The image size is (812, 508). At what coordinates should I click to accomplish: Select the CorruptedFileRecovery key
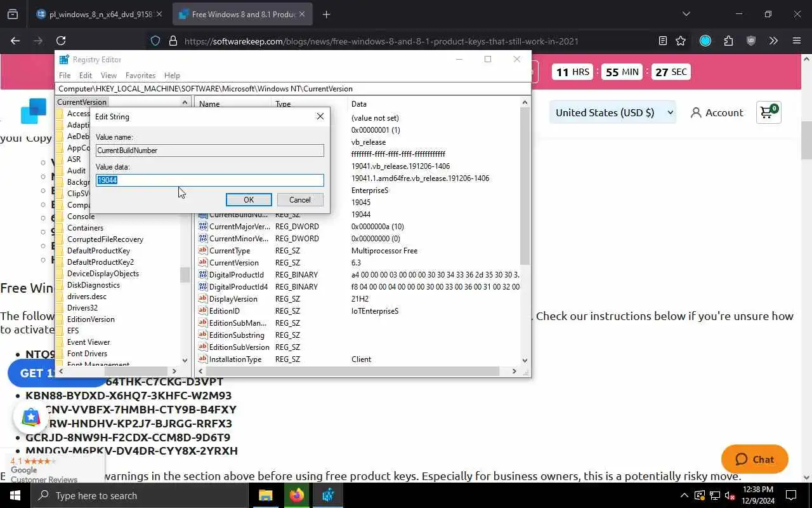pyautogui.click(x=105, y=239)
